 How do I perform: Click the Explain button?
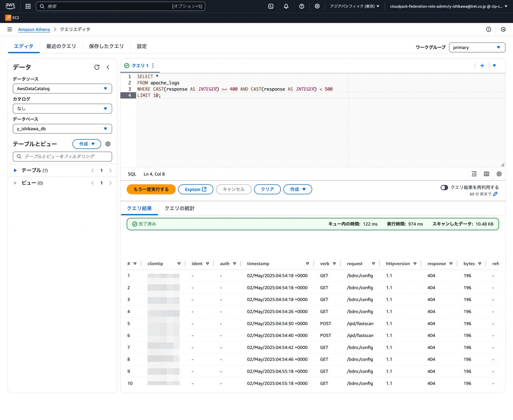[196, 189]
